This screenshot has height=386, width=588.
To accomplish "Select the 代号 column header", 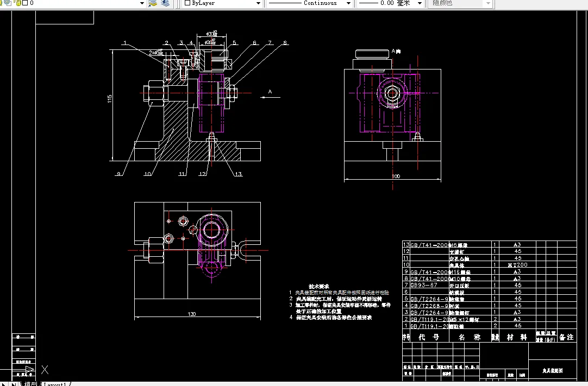I will coord(429,337).
